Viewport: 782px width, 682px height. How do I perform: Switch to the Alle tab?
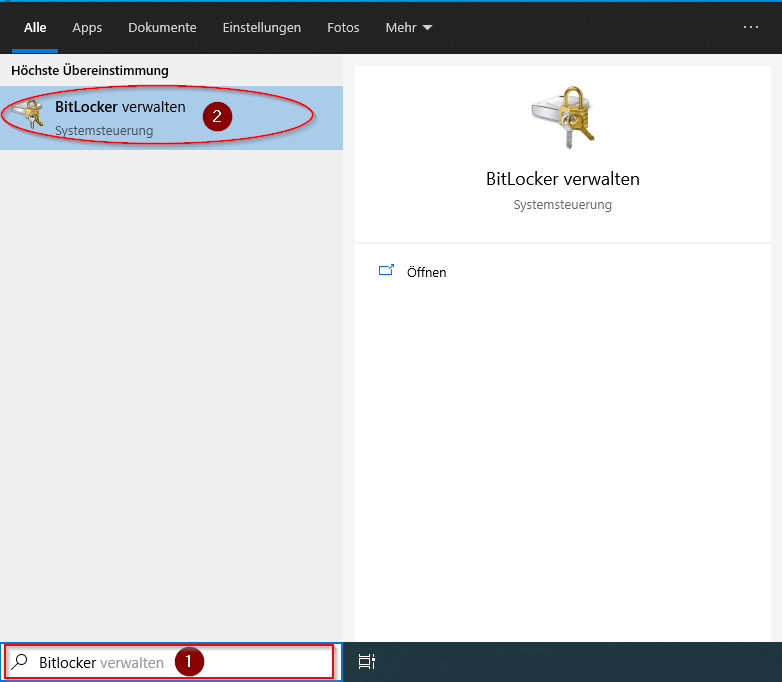tap(35, 28)
